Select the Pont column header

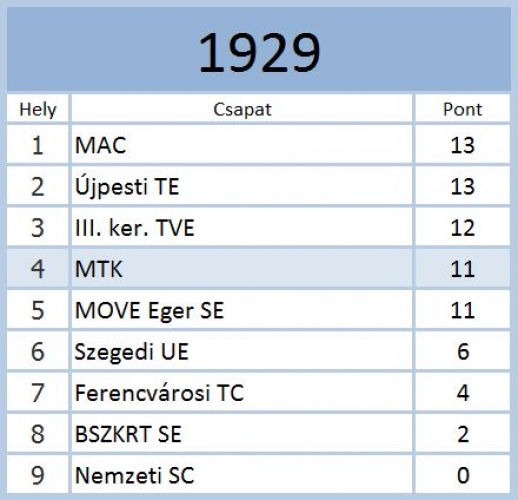[x=463, y=109]
